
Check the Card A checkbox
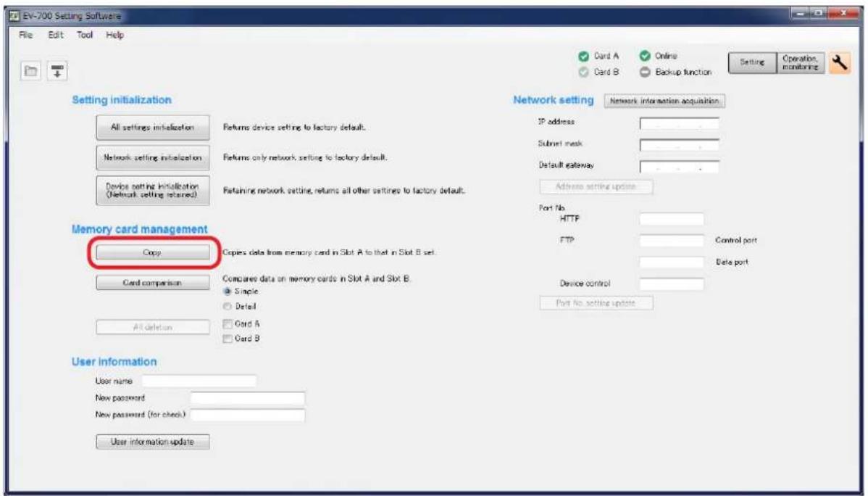click(x=227, y=323)
